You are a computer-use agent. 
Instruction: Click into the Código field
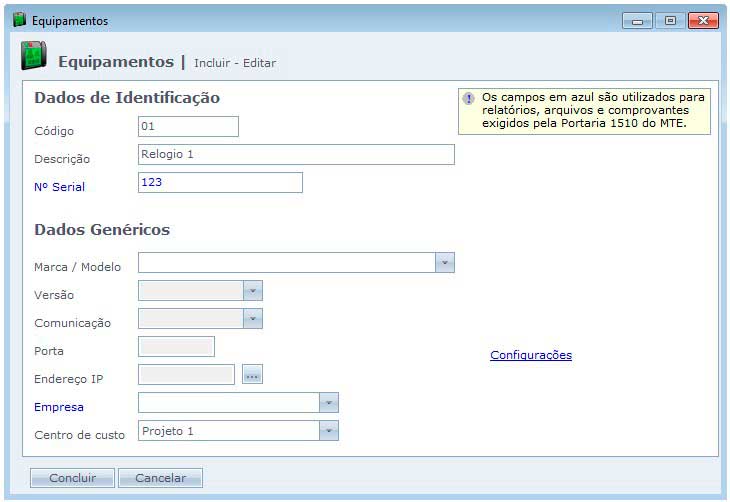tap(188, 126)
